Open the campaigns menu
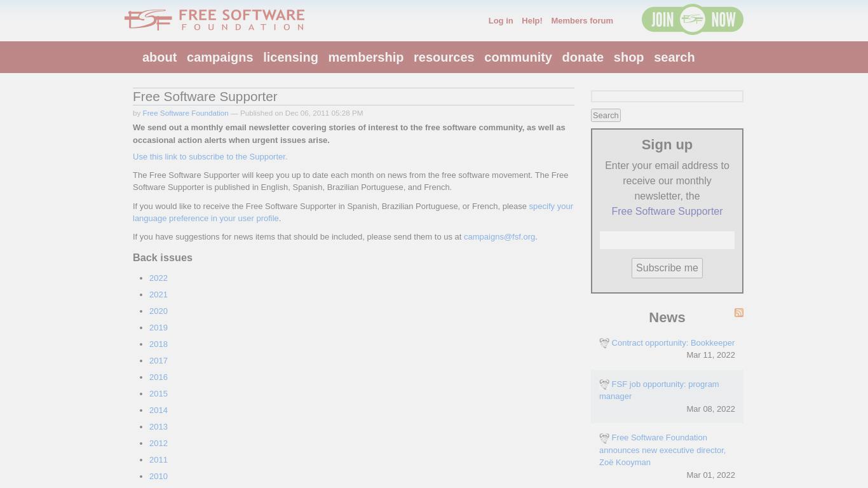868x488 pixels. (x=220, y=57)
